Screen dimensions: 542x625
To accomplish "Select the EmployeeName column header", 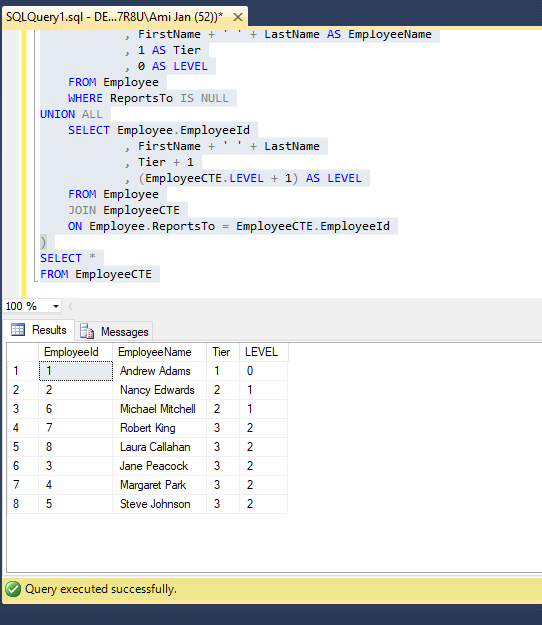I will (159, 352).
